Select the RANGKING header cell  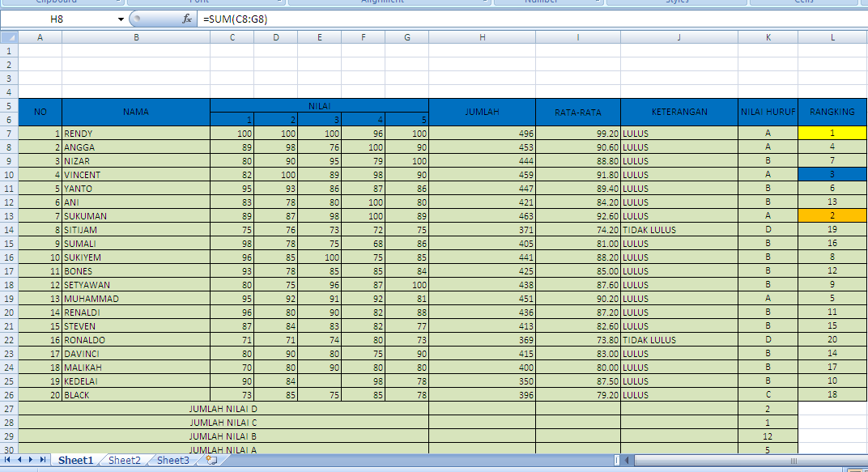click(x=832, y=113)
